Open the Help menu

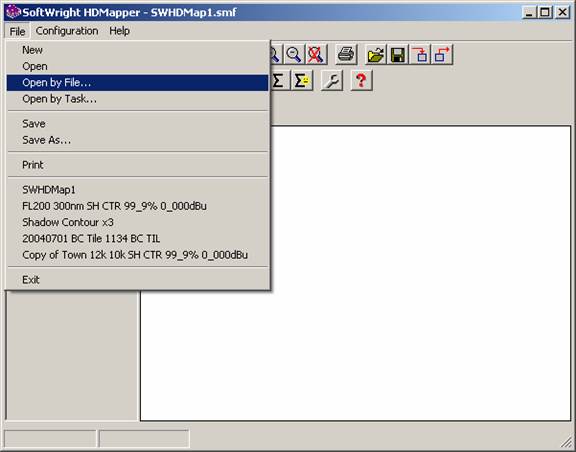119,31
